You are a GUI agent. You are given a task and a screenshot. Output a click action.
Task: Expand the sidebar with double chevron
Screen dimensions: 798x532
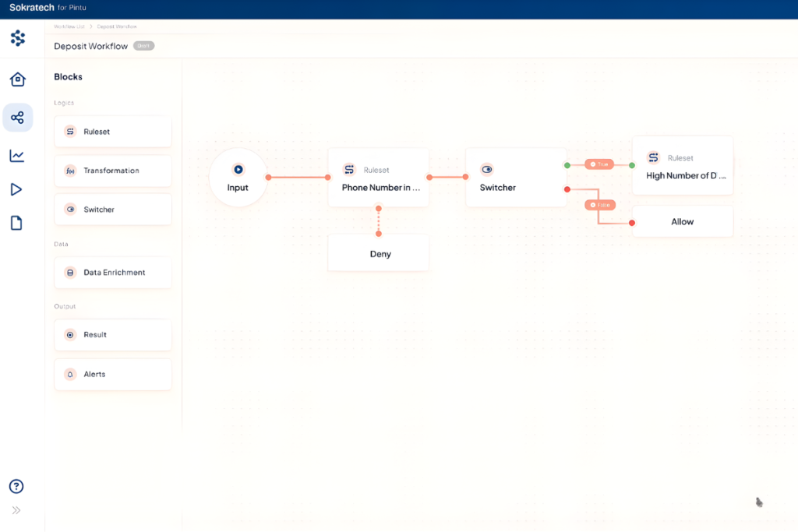pos(16,510)
